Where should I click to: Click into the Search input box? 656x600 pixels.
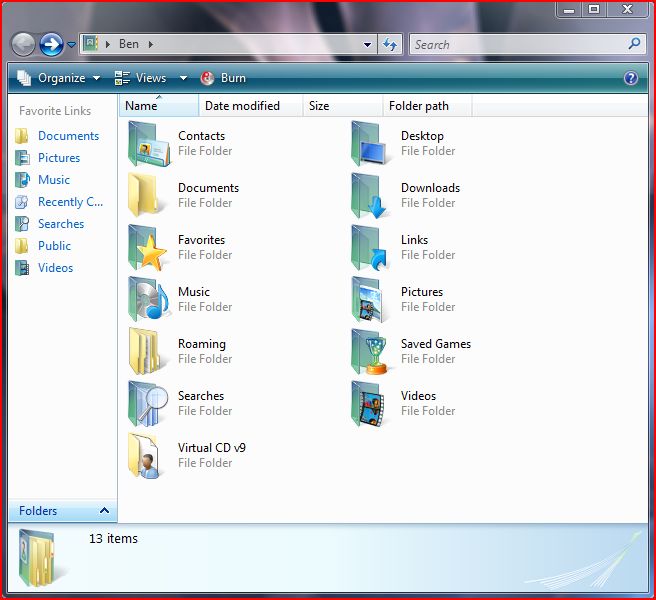click(x=518, y=44)
